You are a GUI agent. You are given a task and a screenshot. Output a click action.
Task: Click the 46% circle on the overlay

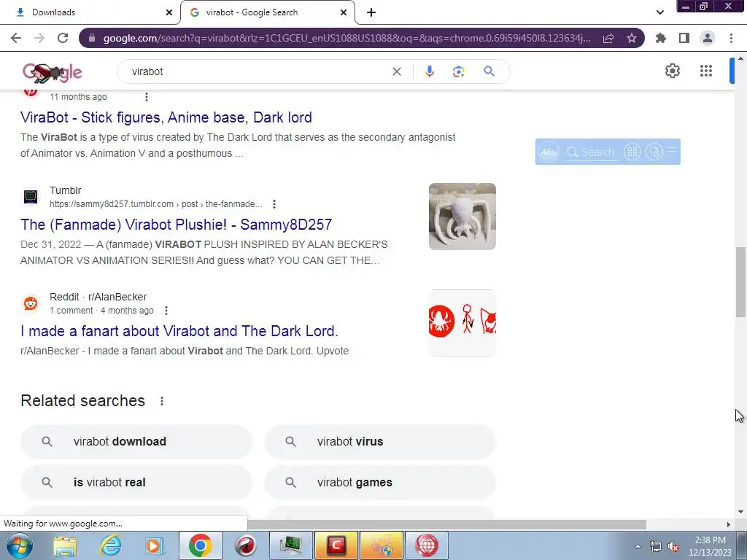pos(549,152)
